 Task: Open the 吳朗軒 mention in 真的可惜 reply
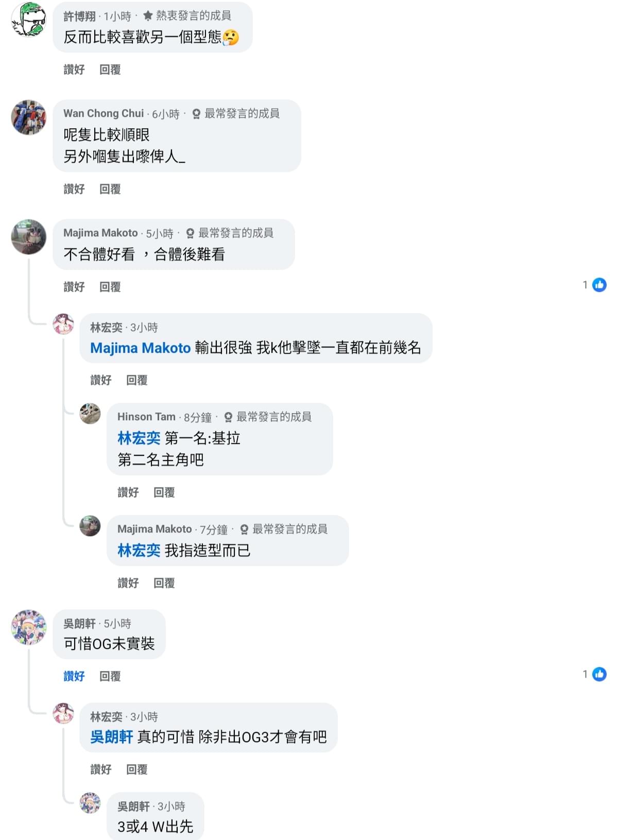pyautogui.click(x=112, y=737)
